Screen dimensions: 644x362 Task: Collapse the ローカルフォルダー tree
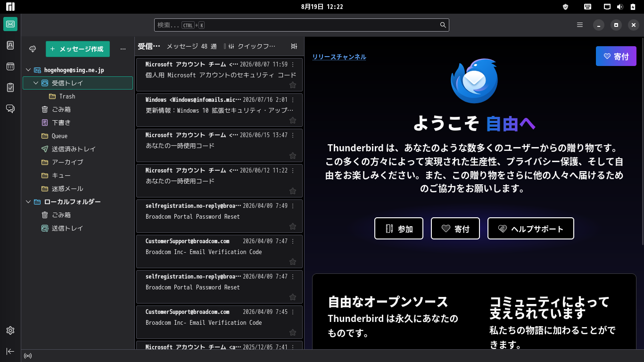click(x=28, y=202)
